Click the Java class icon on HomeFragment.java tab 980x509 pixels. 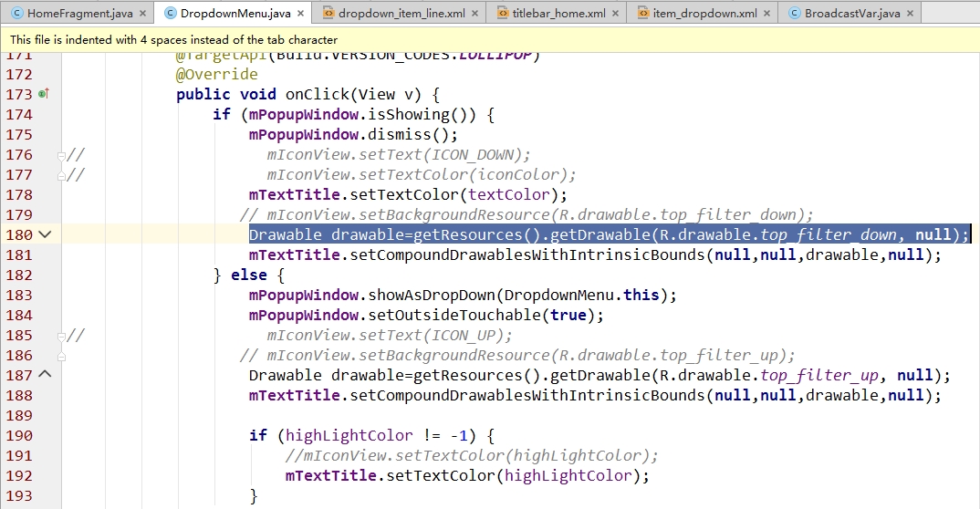coord(16,13)
